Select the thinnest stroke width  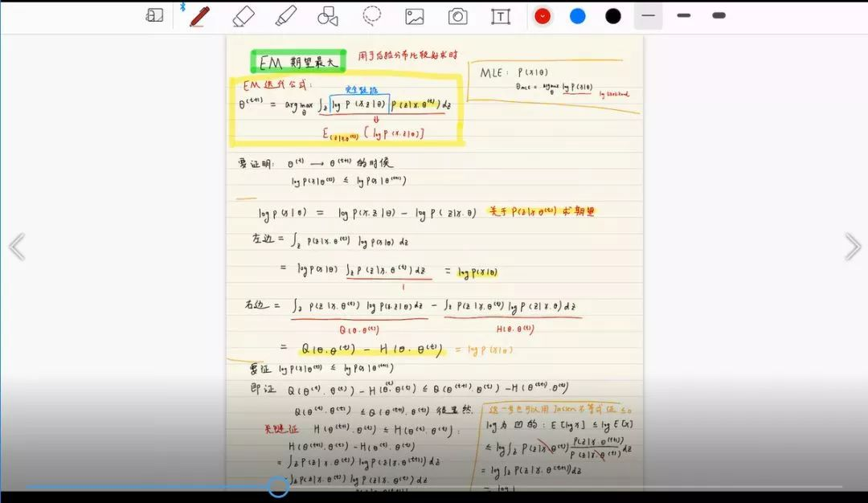coord(649,15)
